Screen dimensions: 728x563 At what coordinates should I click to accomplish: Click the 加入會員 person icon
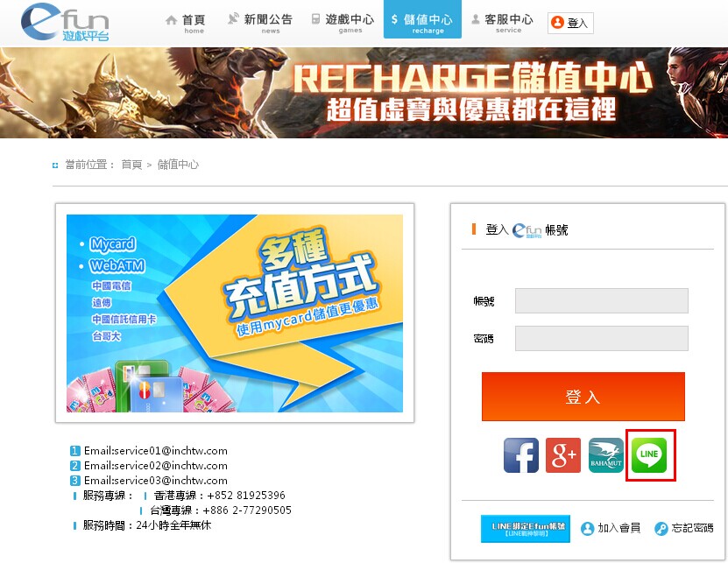pos(587,529)
